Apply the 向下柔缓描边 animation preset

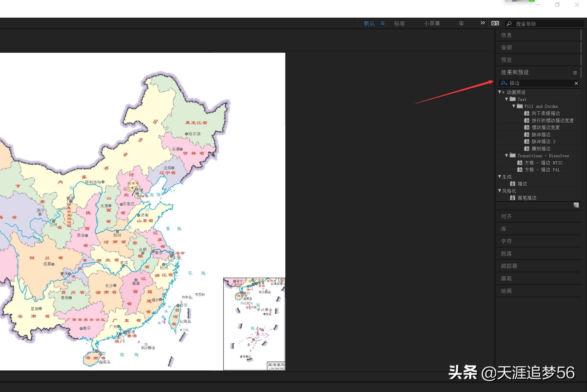[545, 113]
